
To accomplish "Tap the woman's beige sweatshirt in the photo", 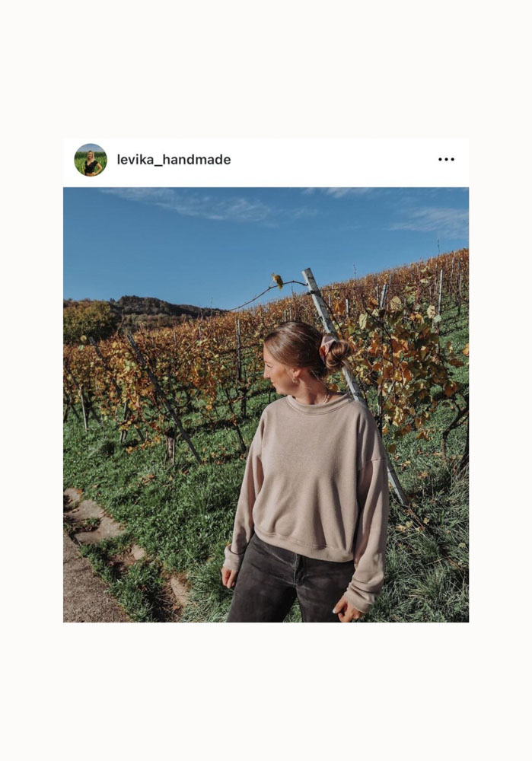I will pyautogui.click(x=311, y=486).
